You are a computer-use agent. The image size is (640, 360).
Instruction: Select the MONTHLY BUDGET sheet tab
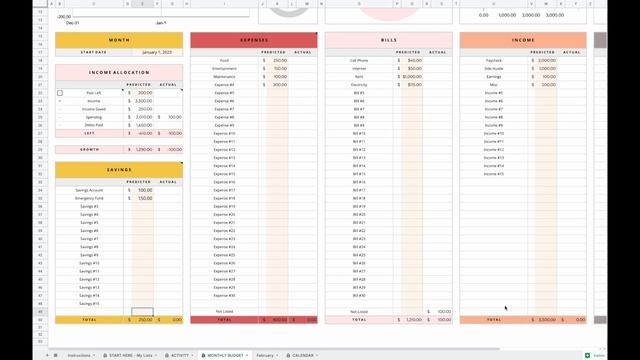tap(225, 356)
